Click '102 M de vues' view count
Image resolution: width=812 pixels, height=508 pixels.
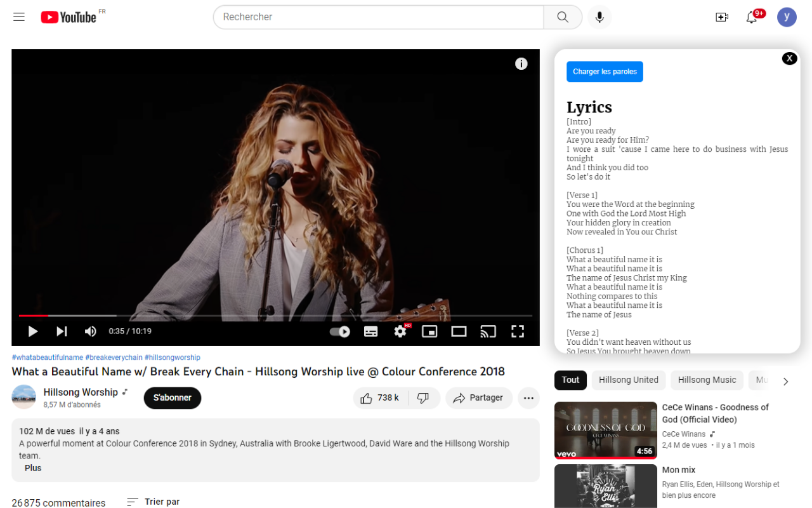pos(47,431)
